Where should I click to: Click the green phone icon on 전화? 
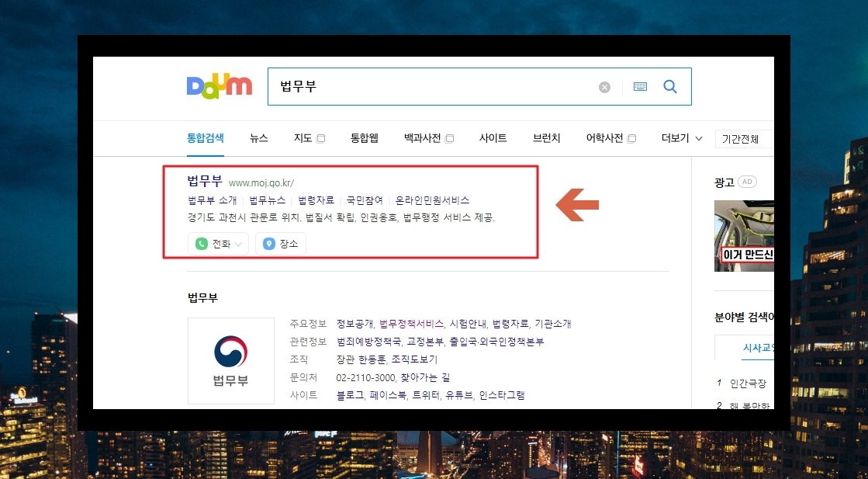(202, 244)
